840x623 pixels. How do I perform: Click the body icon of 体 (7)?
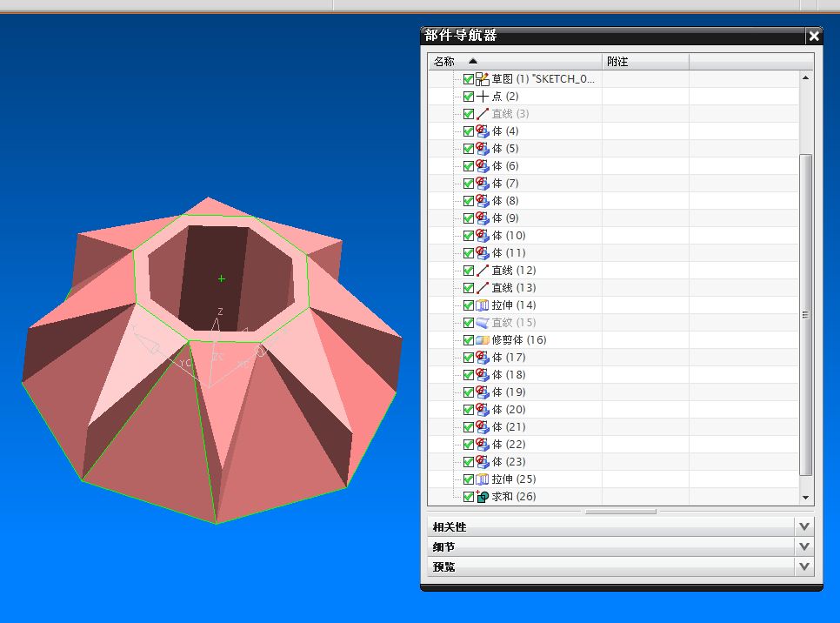pos(482,184)
